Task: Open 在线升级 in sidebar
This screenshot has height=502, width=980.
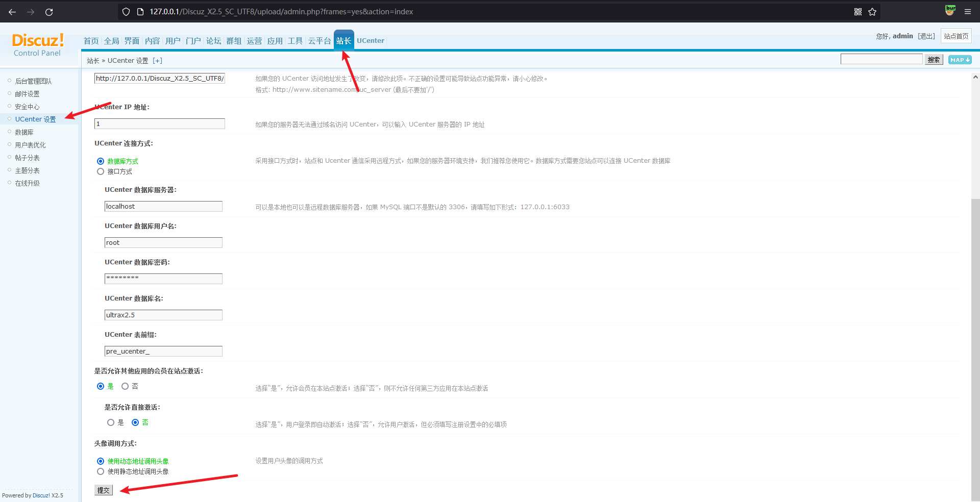Action: (x=27, y=183)
